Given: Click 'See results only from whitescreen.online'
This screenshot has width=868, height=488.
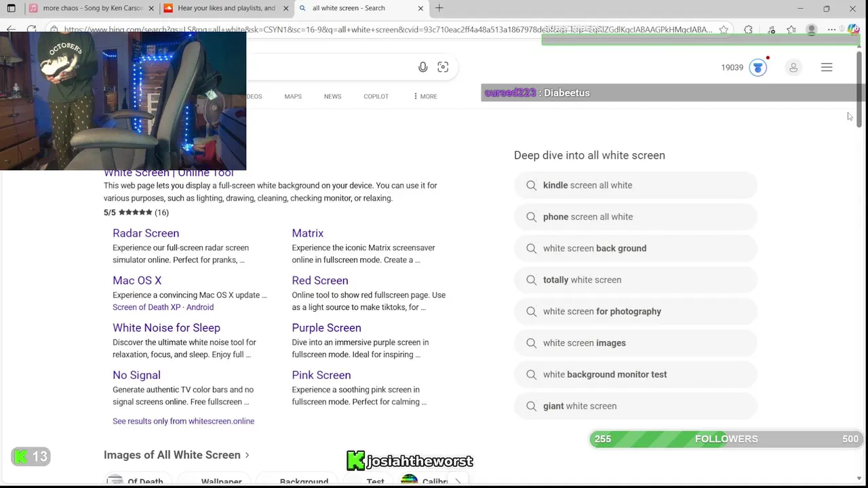Looking at the screenshot, I should pyautogui.click(x=183, y=421).
